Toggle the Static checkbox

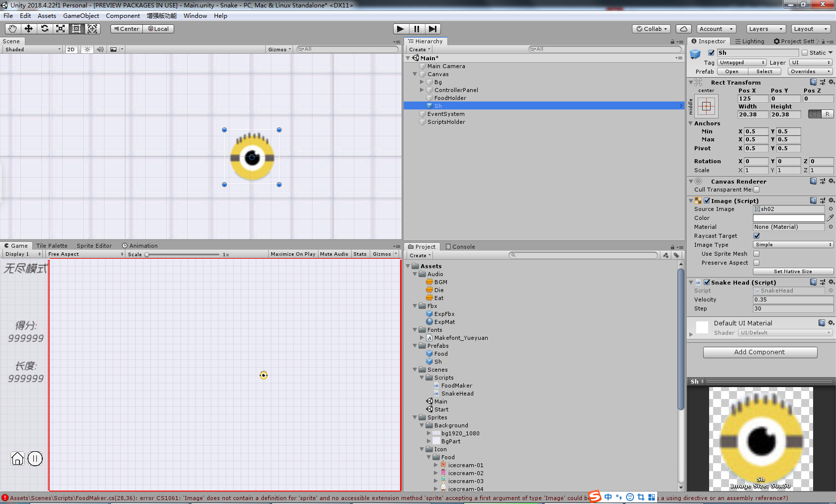pyautogui.click(x=804, y=53)
